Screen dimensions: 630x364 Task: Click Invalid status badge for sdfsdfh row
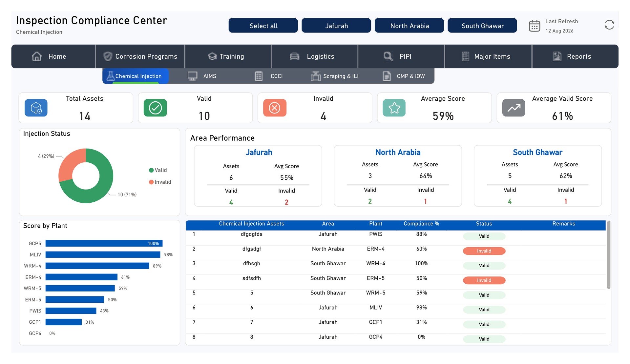pyautogui.click(x=484, y=280)
